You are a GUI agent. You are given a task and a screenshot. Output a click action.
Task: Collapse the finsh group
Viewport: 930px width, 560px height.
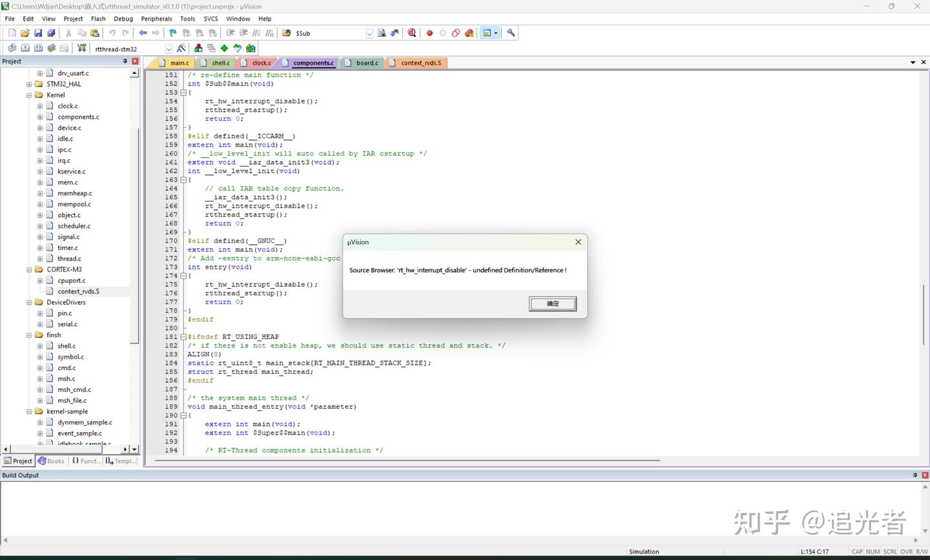click(x=29, y=335)
